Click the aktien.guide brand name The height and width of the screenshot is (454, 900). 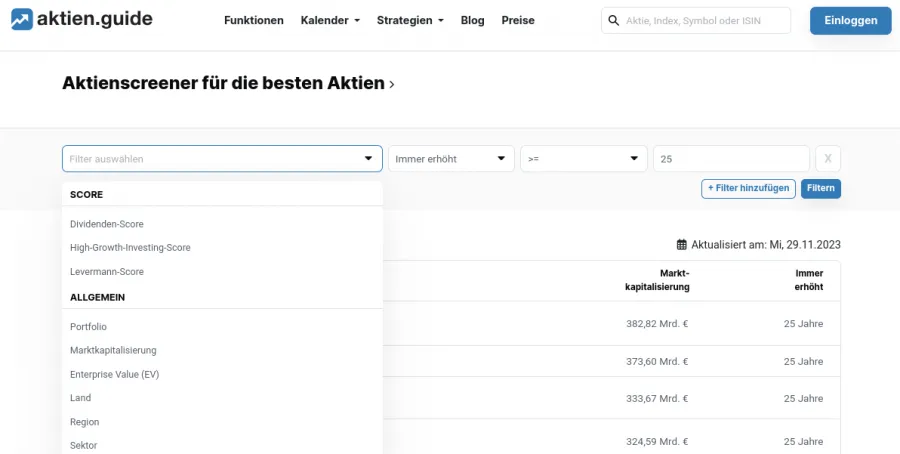(95, 19)
